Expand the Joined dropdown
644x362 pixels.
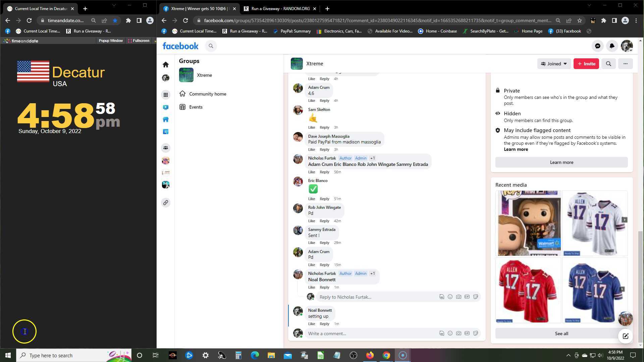tap(554, 64)
